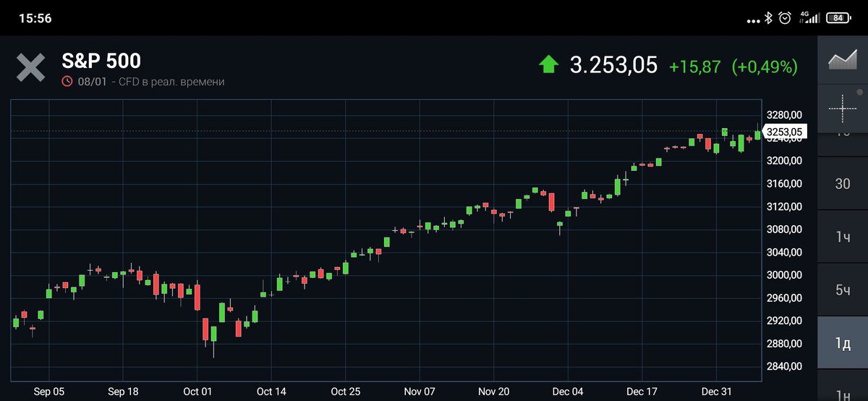The width and height of the screenshot is (868, 401).
Task: Click the Oct 14 date label
Action: (x=271, y=391)
